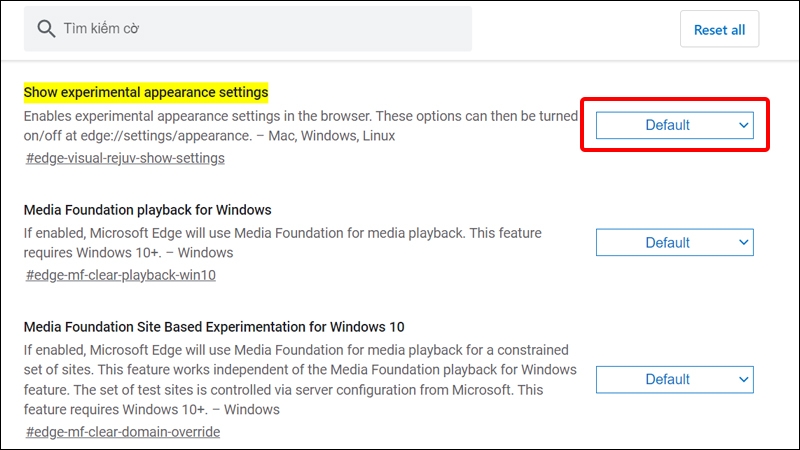The width and height of the screenshot is (800, 450).
Task: Open the #edge-visual-rejuv-show-settings link
Action: click(x=125, y=158)
